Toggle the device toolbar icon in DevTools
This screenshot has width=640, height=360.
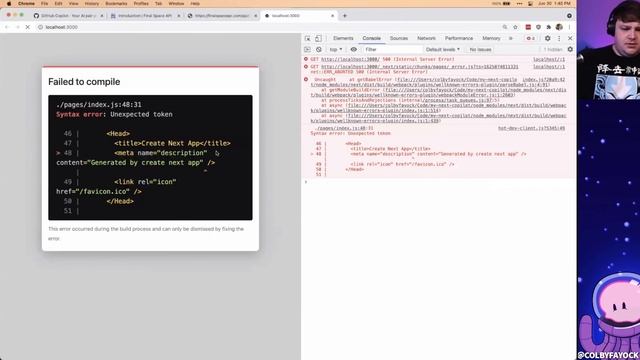click(318, 38)
